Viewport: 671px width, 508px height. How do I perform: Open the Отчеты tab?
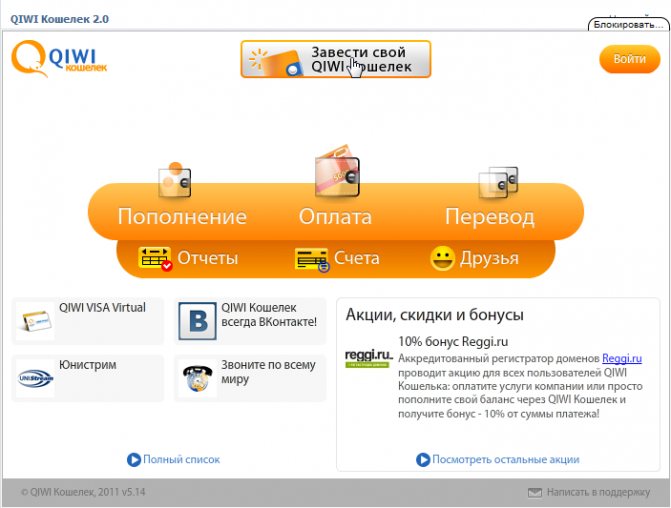point(208,258)
